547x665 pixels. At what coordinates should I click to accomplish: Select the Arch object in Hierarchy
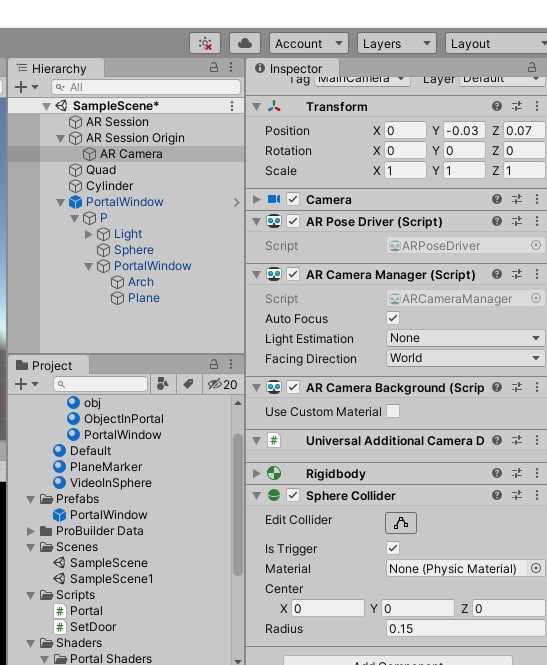click(x=141, y=282)
